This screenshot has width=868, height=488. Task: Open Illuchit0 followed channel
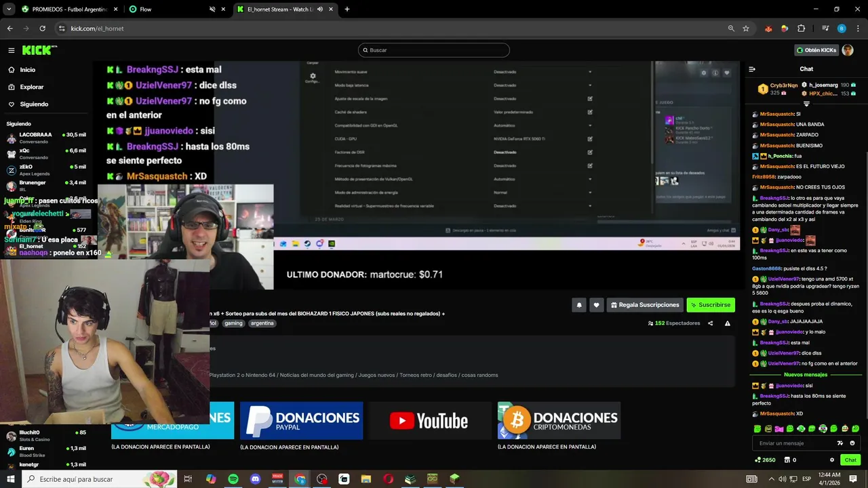tap(46, 435)
